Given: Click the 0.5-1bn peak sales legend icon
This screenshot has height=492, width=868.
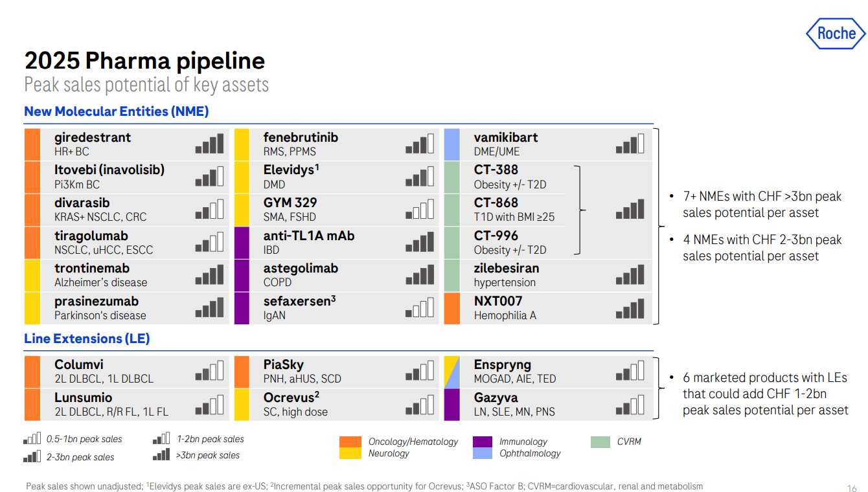Looking at the screenshot, I should [32, 439].
